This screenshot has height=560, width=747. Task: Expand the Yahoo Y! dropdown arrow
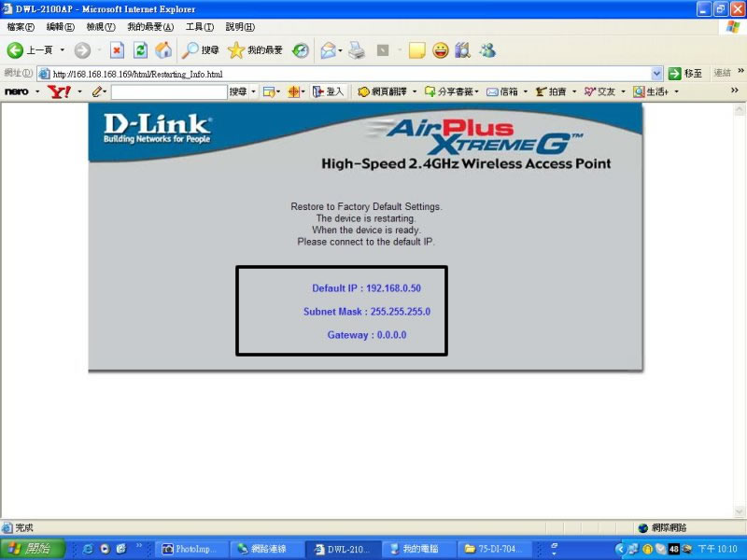[79, 91]
